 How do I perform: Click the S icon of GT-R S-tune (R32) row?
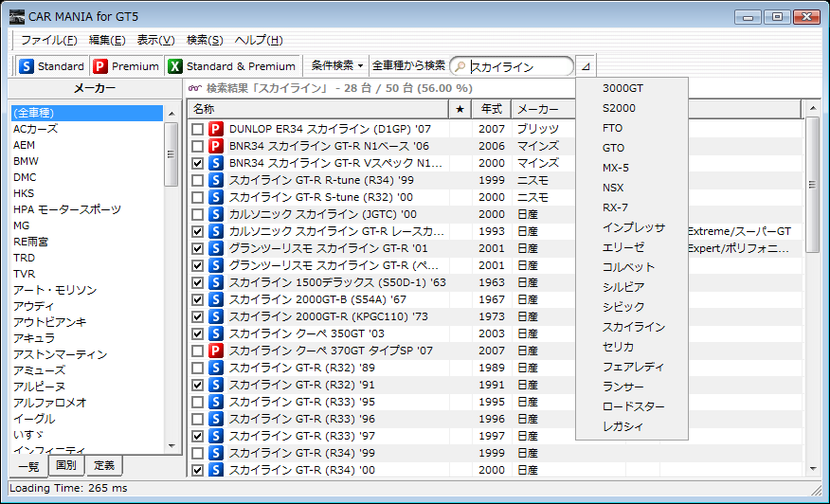(x=215, y=197)
